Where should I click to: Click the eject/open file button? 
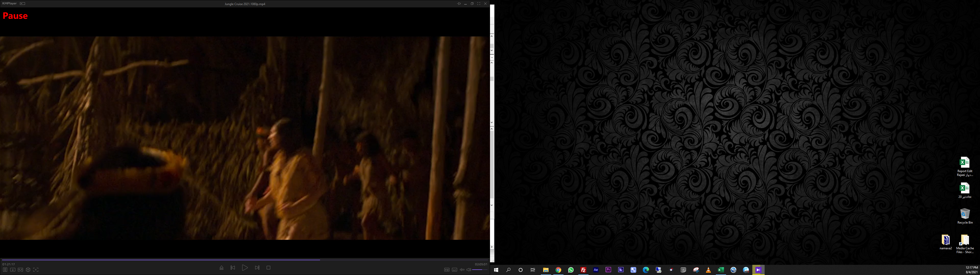click(222, 268)
